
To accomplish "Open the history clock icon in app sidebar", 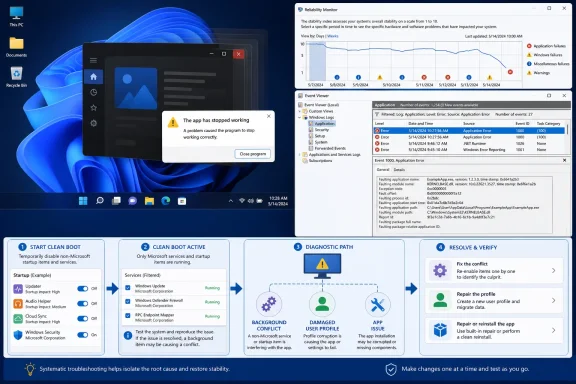I will tap(93, 92).
